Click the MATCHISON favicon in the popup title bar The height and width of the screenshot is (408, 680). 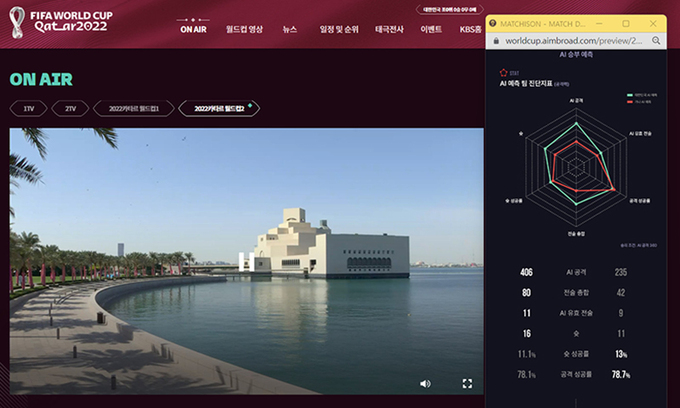coord(493,23)
